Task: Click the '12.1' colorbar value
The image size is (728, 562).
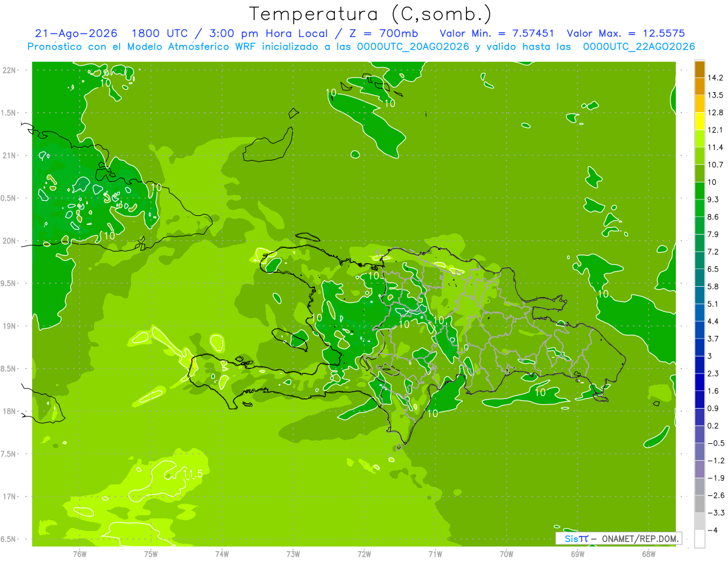Action: click(x=715, y=130)
